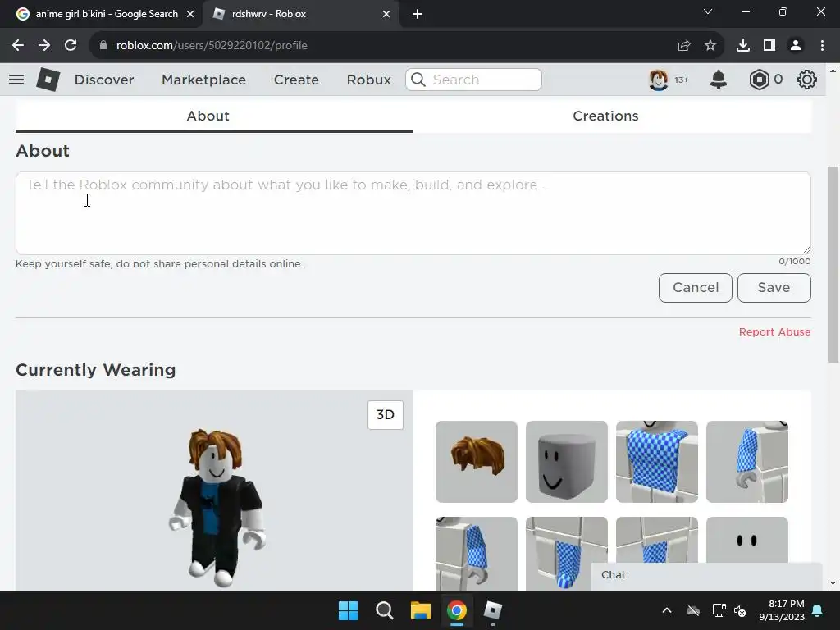Open File Explorer from taskbar

421,610
